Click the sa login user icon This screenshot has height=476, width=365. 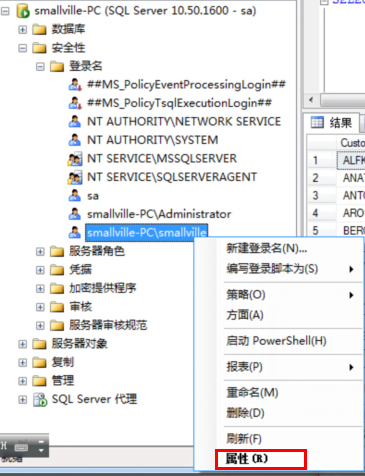coord(75,196)
